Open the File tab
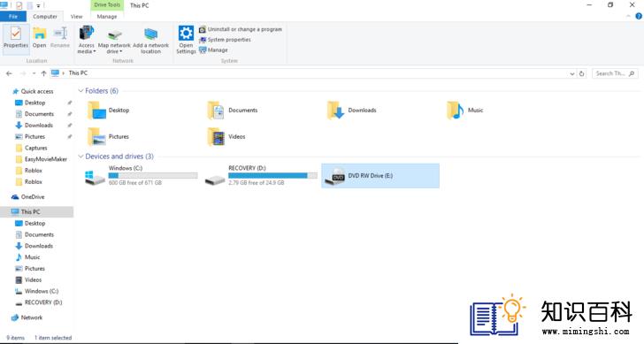 [x=13, y=17]
